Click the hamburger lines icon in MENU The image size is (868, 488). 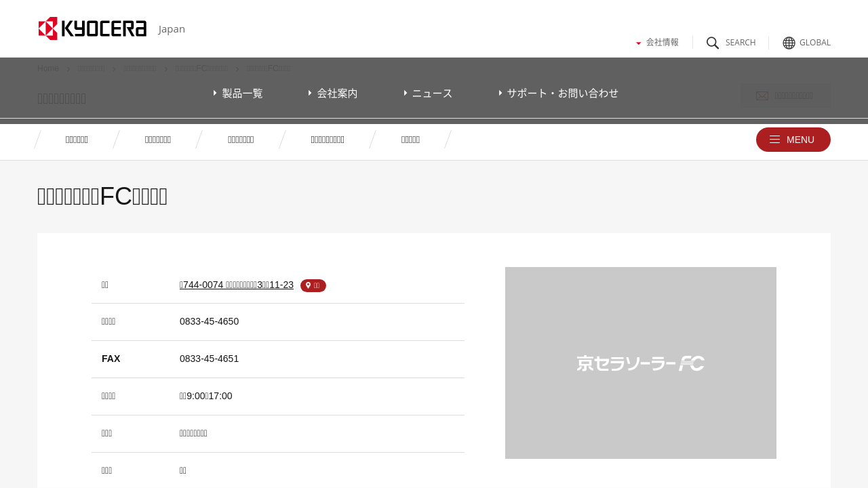774,140
